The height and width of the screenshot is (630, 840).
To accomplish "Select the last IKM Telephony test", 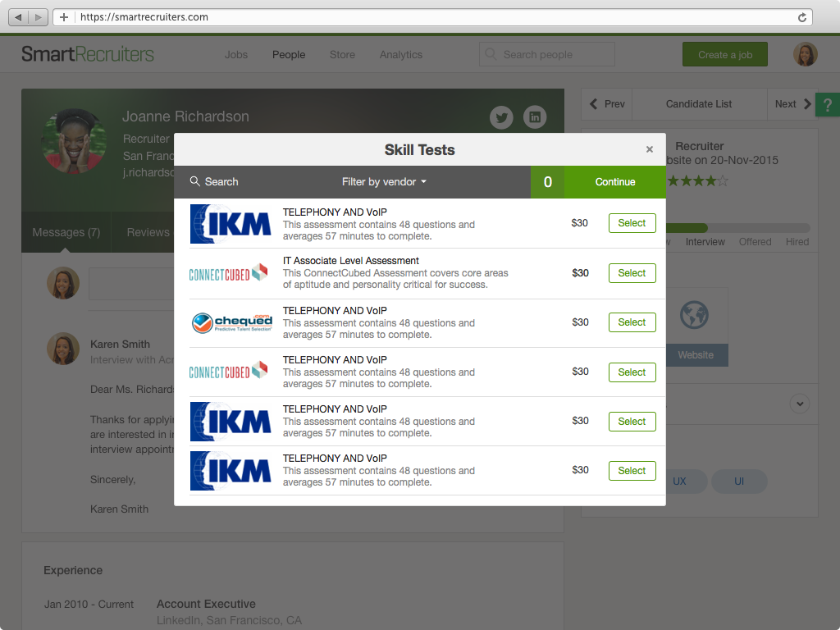I will coord(632,471).
